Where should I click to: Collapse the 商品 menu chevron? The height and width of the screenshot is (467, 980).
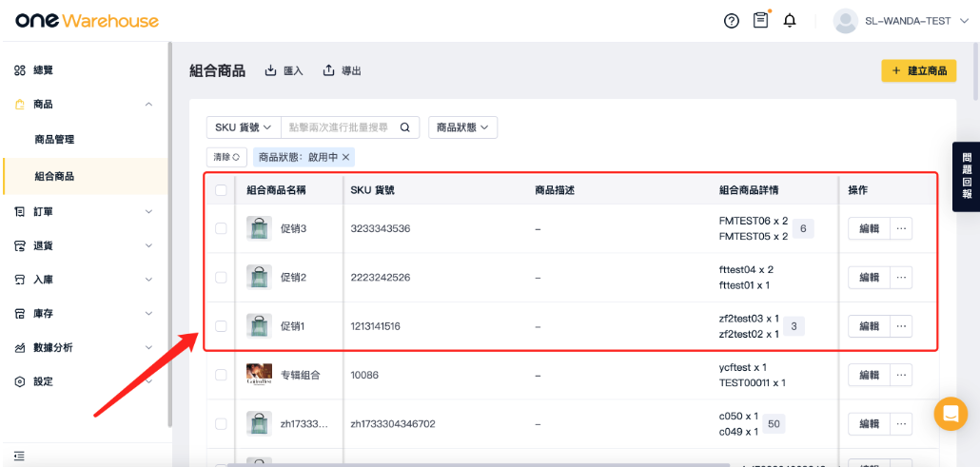coord(148,105)
